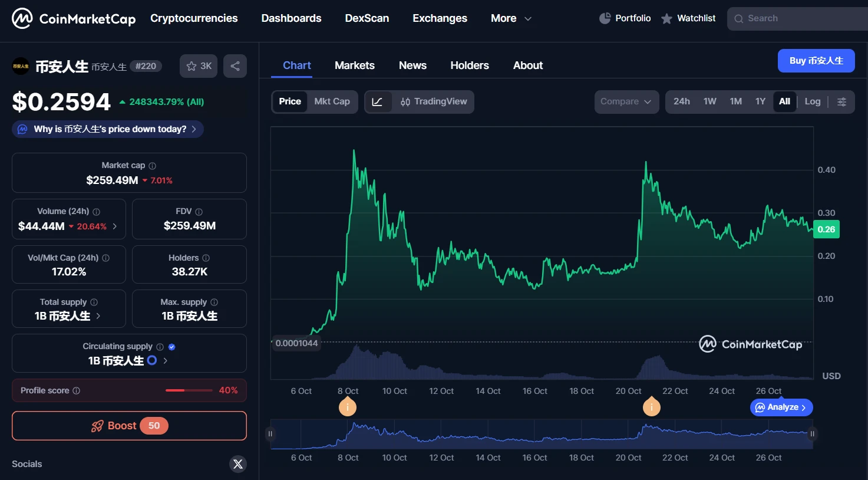Click the Buy 币安人生 button

(816, 61)
